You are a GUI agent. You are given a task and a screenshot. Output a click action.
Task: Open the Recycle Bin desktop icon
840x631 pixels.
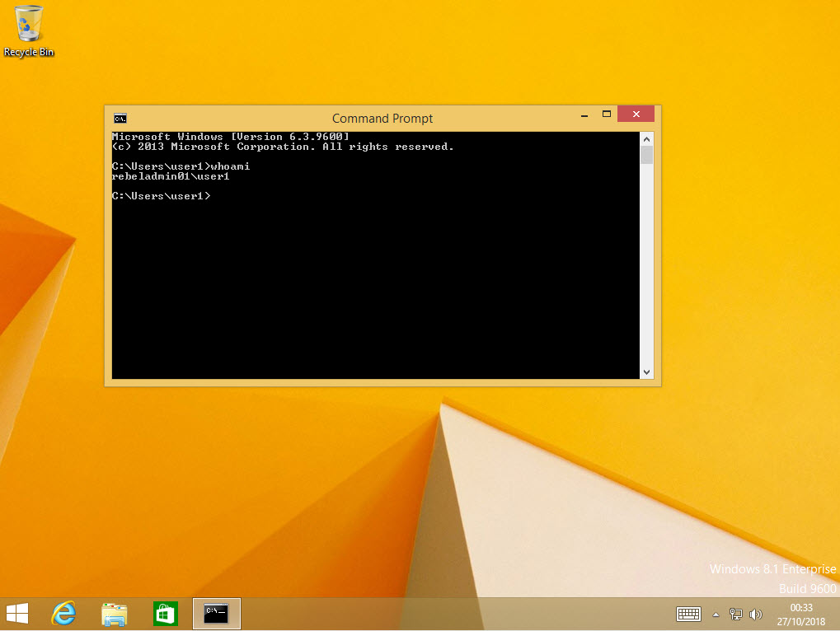pyautogui.click(x=28, y=30)
